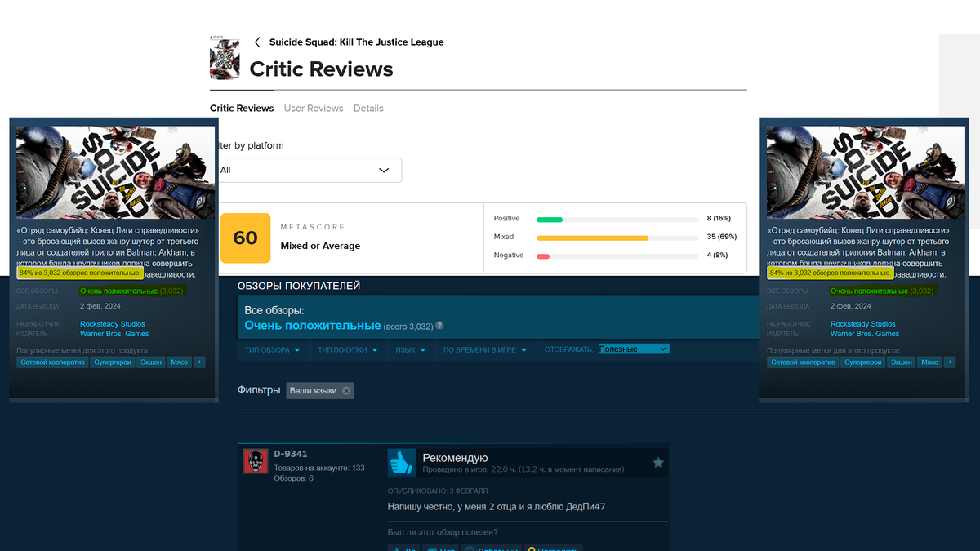Select Супергерои tag in right Steam panel

pos(863,362)
